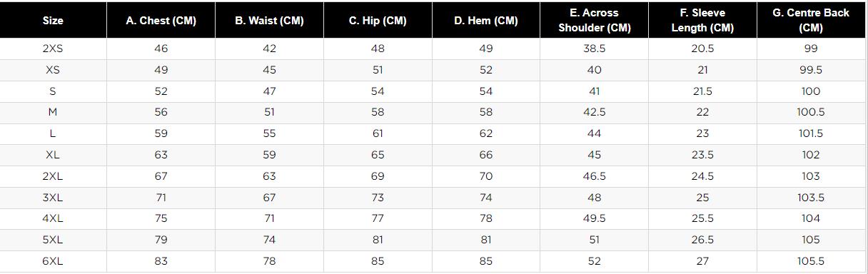Click the F. Sleeve Length header
The image size is (868, 274).
[702, 21]
